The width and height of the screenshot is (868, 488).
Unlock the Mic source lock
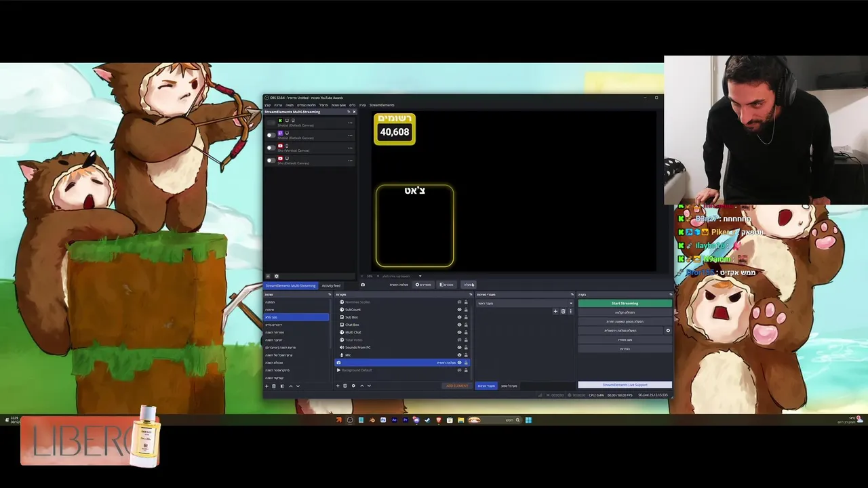pyautogui.click(x=466, y=355)
